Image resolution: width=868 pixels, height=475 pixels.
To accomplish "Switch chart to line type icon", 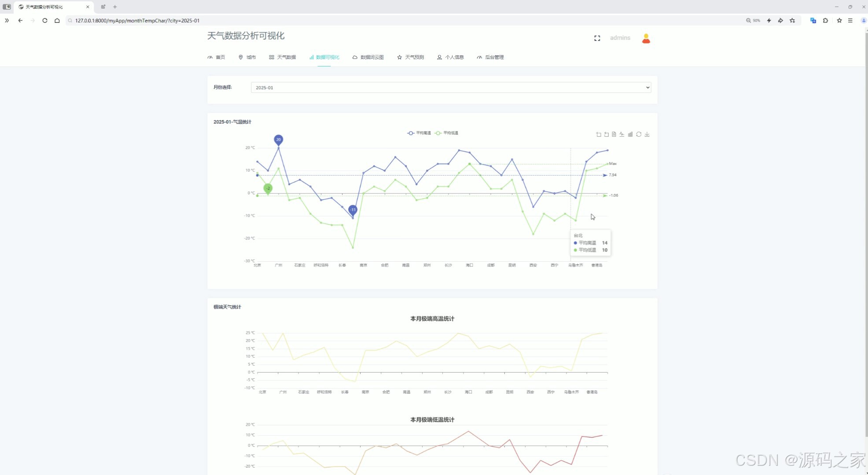I will pyautogui.click(x=622, y=135).
